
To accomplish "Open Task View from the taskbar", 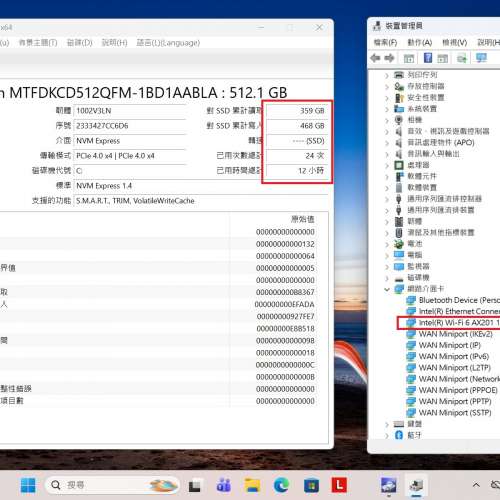I will (x=195, y=485).
